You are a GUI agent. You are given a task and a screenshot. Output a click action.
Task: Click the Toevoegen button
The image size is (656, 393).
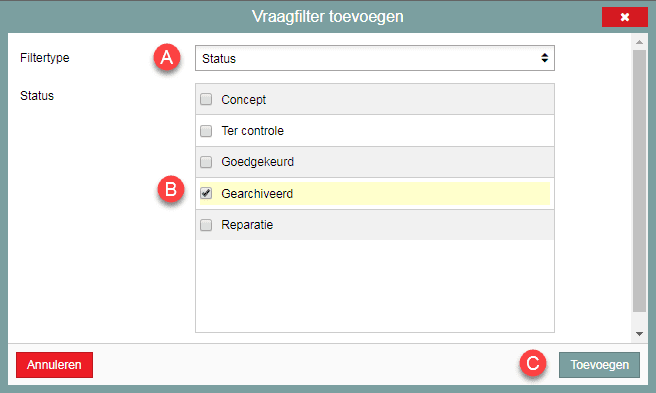pyautogui.click(x=599, y=365)
